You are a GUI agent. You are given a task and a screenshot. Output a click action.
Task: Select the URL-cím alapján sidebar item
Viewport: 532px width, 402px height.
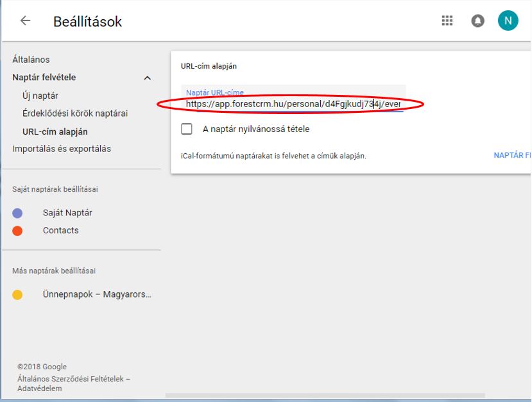[55, 131]
